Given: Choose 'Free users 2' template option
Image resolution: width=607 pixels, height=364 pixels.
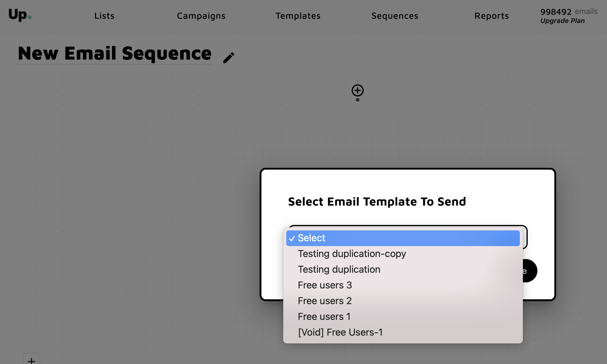Looking at the screenshot, I should 325,301.
